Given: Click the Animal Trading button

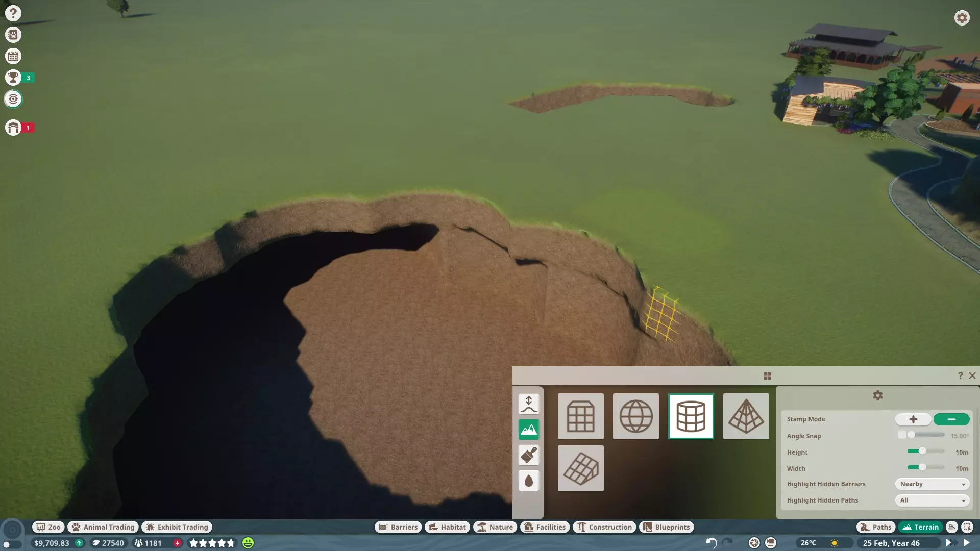Looking at the screenshot, I should [x=104, y=527].
